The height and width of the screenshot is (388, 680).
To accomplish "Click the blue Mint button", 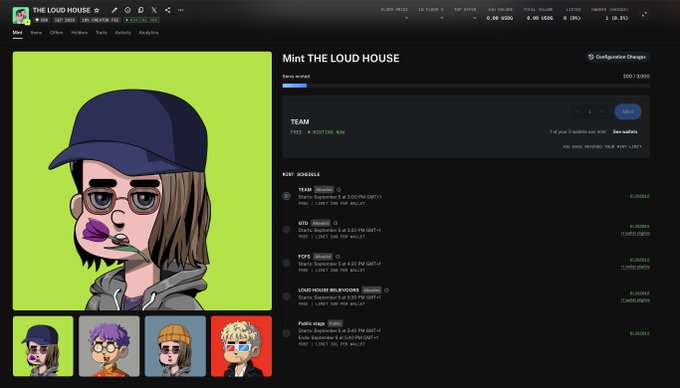I will 628,111.
